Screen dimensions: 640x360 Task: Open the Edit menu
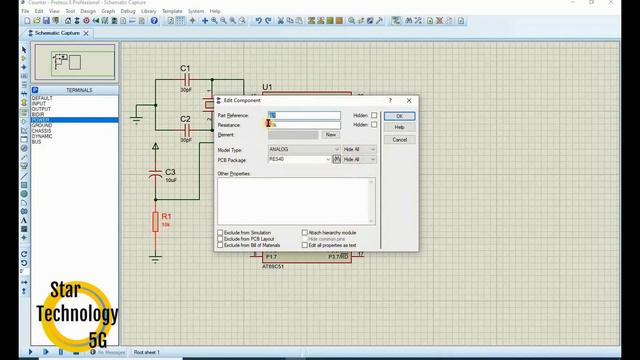(39, 11)
